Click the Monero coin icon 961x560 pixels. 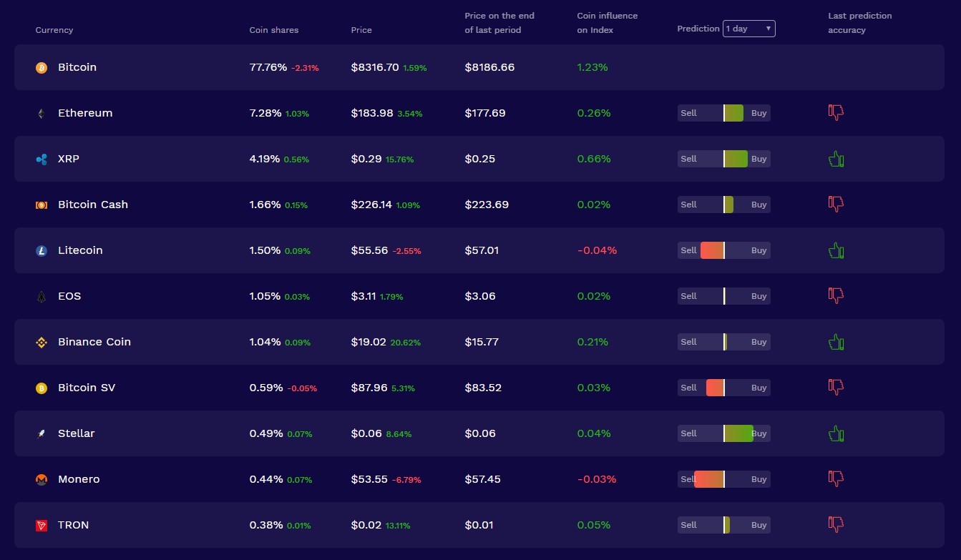[x=42, y=479]
